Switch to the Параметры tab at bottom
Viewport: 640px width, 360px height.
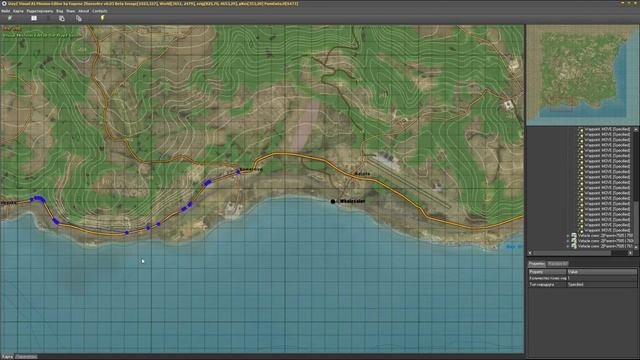(x=26, y=357)
